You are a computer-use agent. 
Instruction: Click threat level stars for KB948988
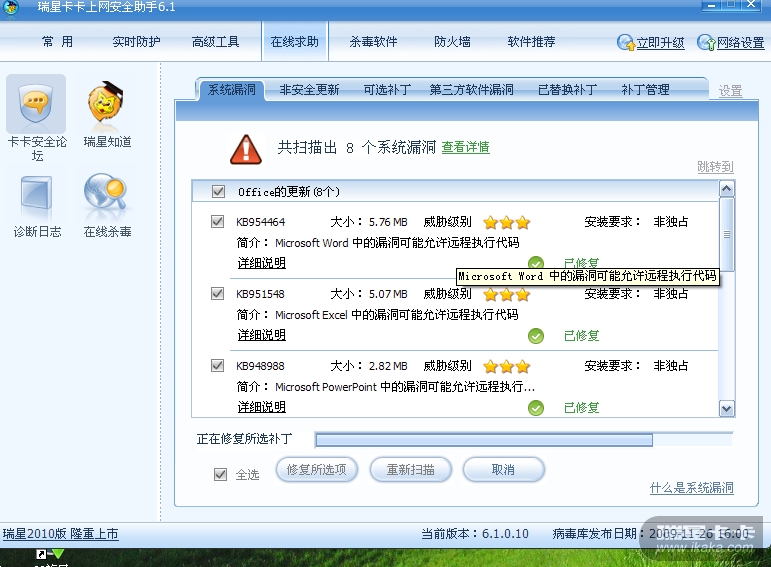[x=506, y=366]
